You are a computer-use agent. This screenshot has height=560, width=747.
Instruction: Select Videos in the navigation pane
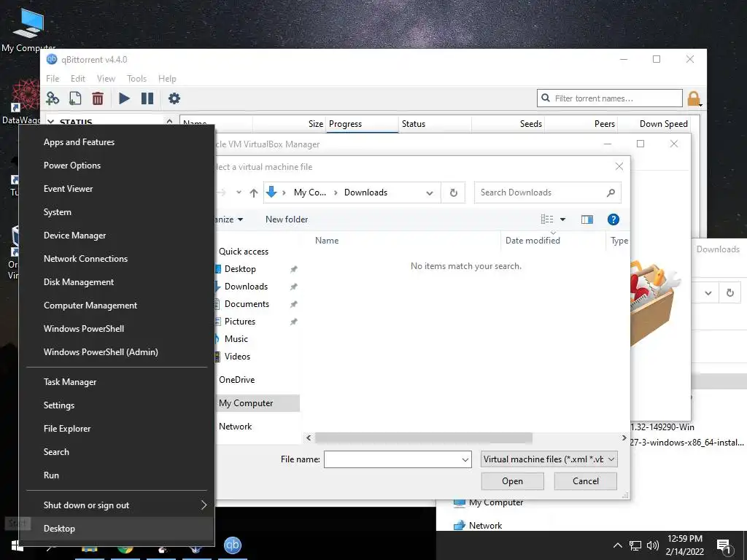(x=237, y=356)
